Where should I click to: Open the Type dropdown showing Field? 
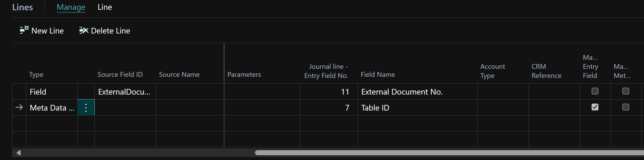point(52,92)
